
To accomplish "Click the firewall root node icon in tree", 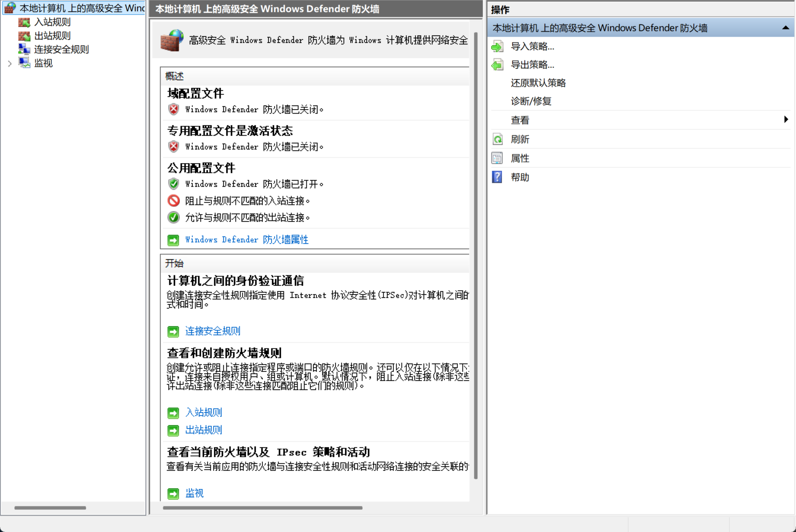I will pos(10,8).
